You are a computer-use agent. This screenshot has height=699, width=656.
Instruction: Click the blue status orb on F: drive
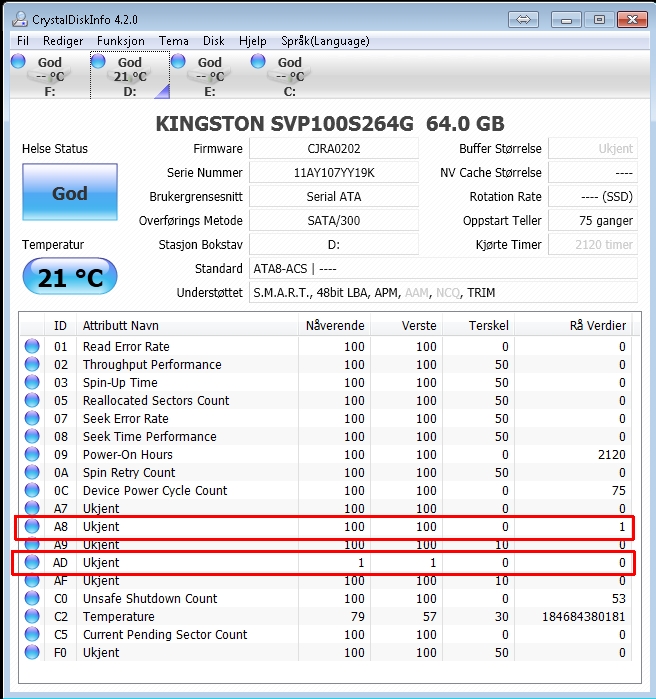click(18, 61)
